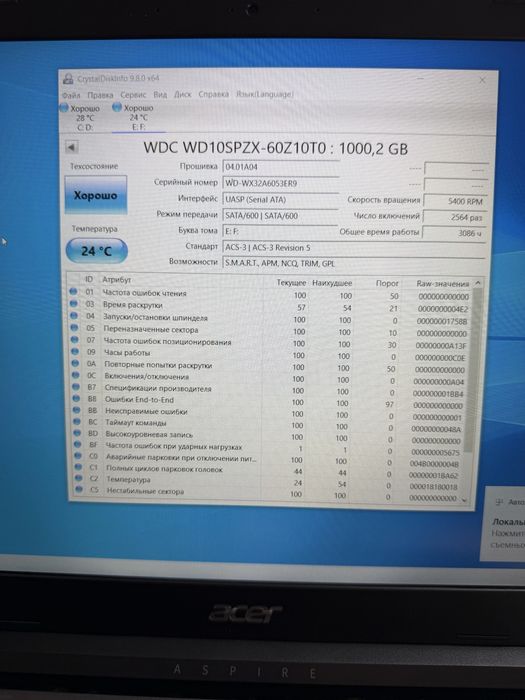This screenshot has height=700, width=525.
Task: Select the C: D: disk tab
Action: pyautogui.click(x=80, y=117)
